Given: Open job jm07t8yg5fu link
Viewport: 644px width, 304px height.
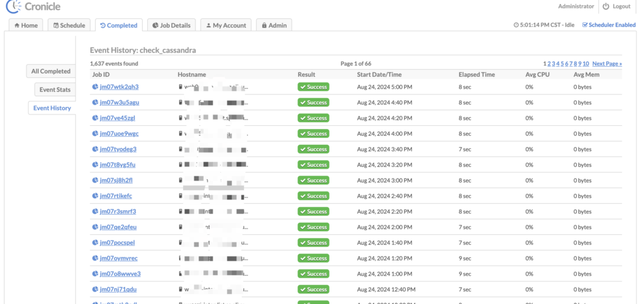Looking at the screenshot, I should [x=118, y=165].
